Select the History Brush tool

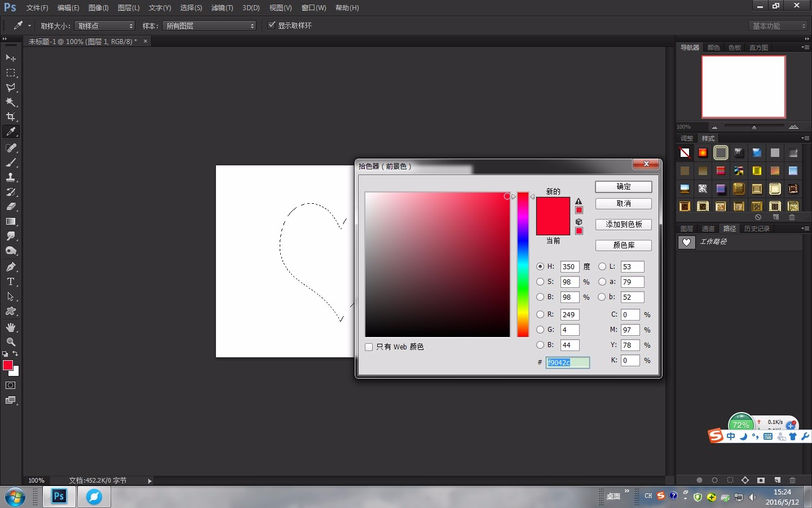[x=11, y=192]
